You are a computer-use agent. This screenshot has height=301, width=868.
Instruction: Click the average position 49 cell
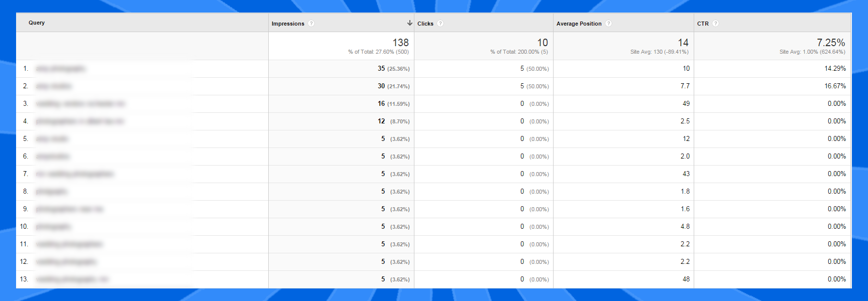(686, 104)
